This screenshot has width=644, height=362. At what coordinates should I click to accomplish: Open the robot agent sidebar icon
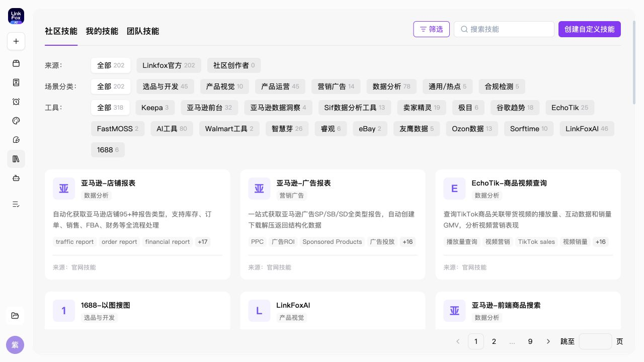[16, 178]
